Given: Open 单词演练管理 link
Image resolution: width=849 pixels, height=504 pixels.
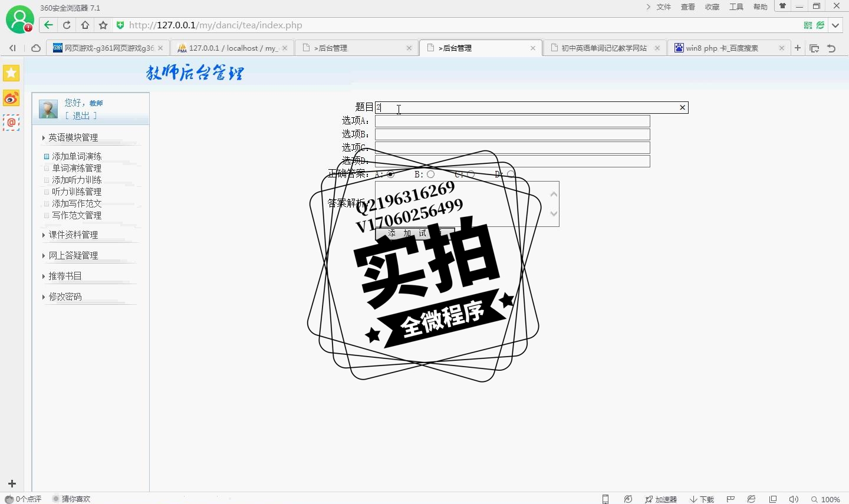Looking at the screenshot, I should (77, 168).
